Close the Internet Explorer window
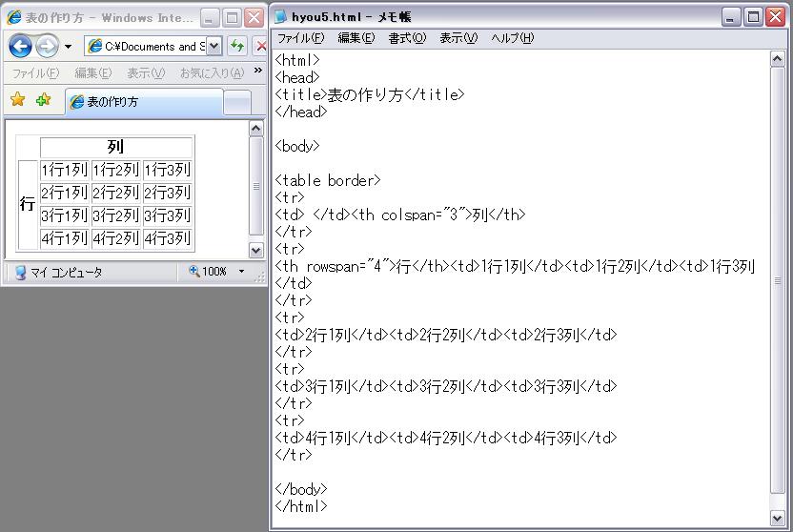This screenshot has width=793, height=532. [x=254, y=18]
